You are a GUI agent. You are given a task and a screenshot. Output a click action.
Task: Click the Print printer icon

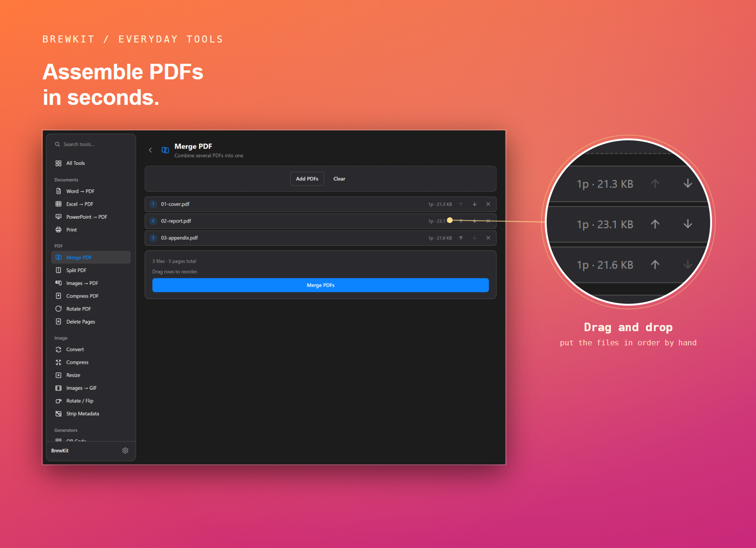59,230
